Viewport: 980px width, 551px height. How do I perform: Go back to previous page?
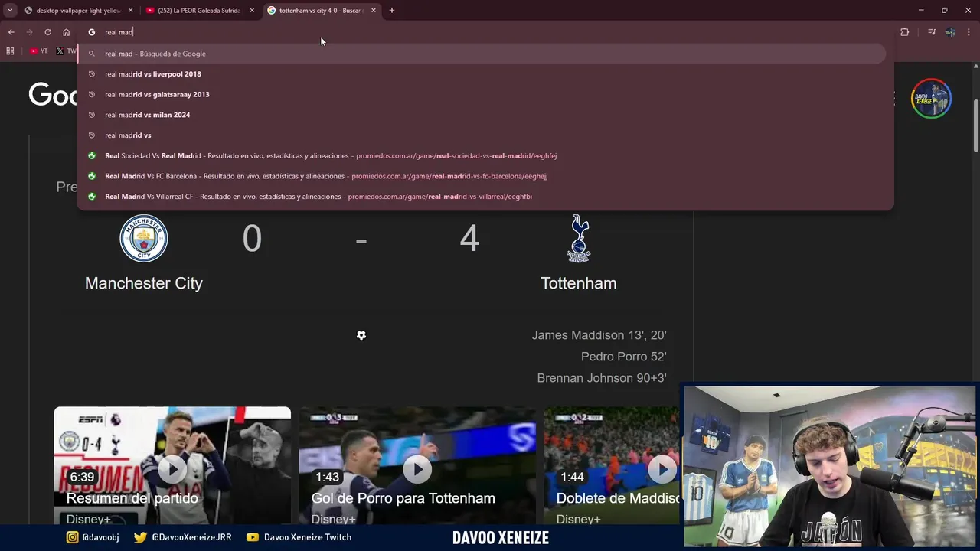(11, 32)
